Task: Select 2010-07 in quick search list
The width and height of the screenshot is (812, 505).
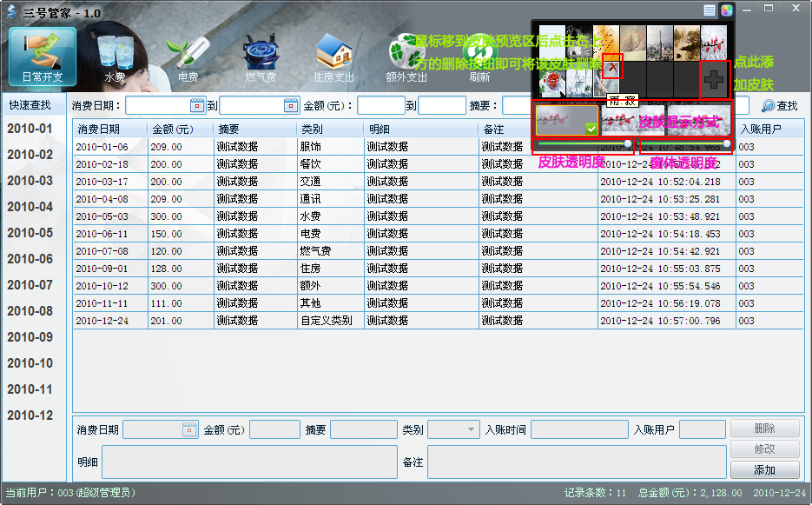Action: coord(30,284)
